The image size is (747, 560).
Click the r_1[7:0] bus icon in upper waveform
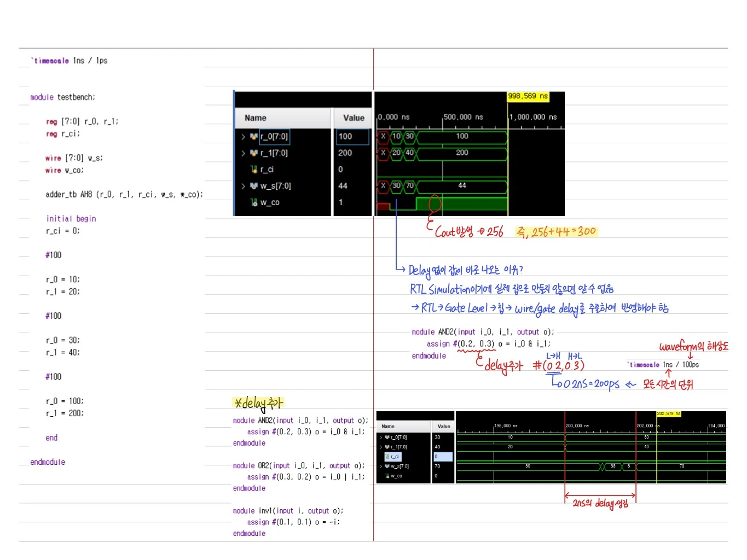[x=254, y=153]
